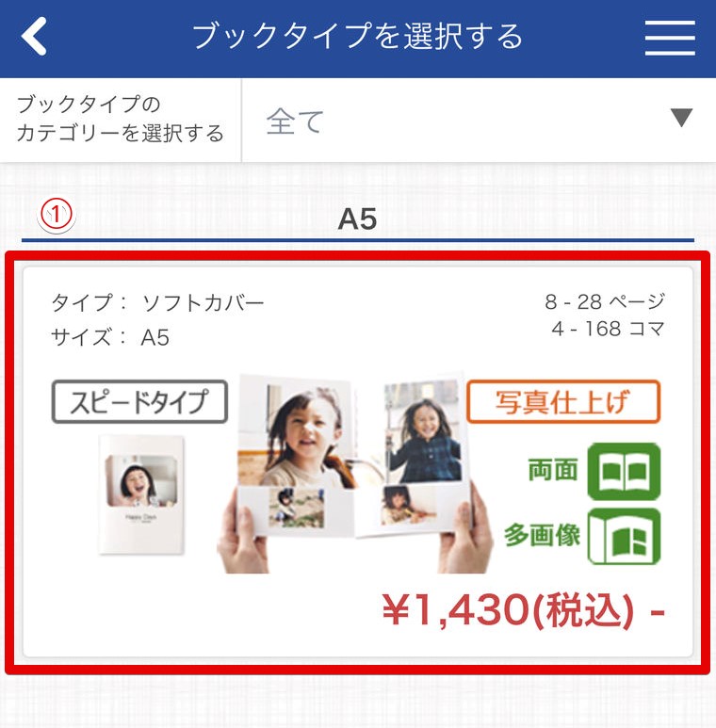Click the circled number 1 marker
716x728 pixels.
point(57,215)
